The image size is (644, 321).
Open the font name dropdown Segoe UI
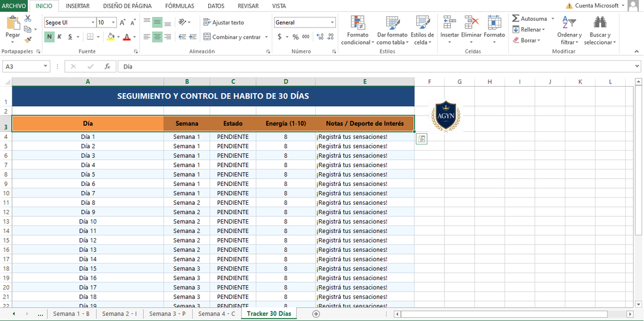pyautogui.click(x=93, y=23)
